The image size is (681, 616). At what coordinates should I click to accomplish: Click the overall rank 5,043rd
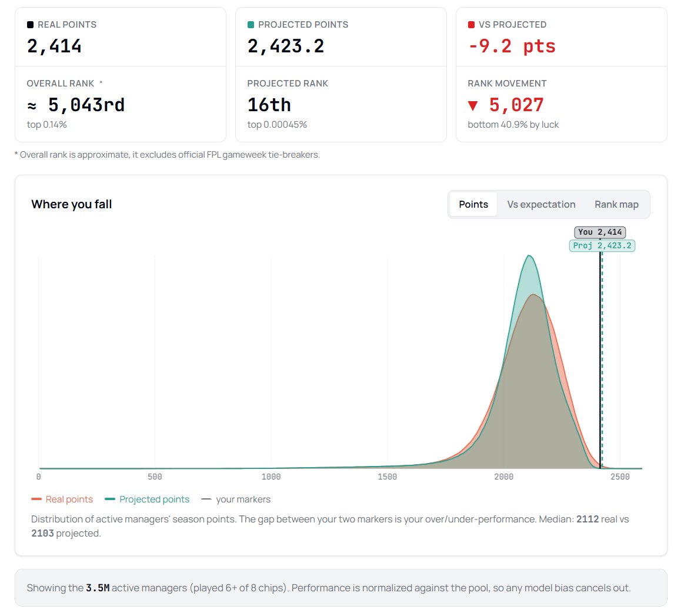pyautogui.click(x=86, y=105)
